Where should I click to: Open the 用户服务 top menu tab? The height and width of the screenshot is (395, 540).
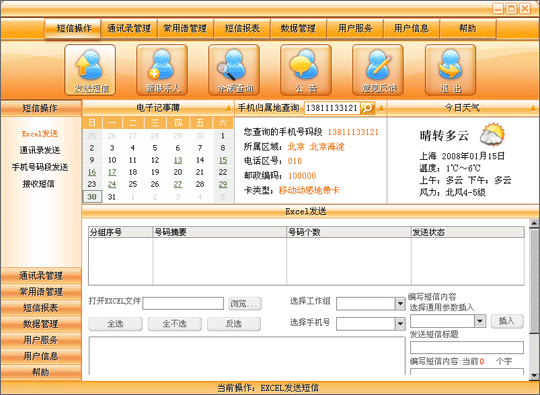coord(355,29)
